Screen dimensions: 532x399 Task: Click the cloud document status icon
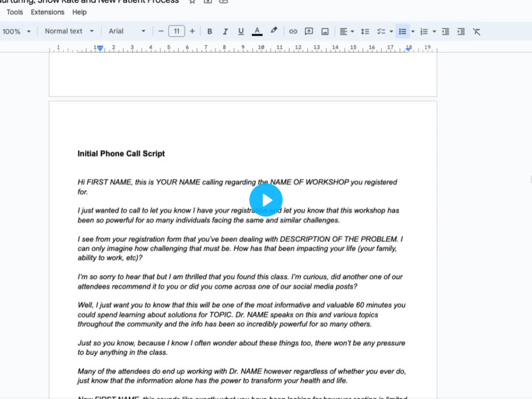click(223, 2)
